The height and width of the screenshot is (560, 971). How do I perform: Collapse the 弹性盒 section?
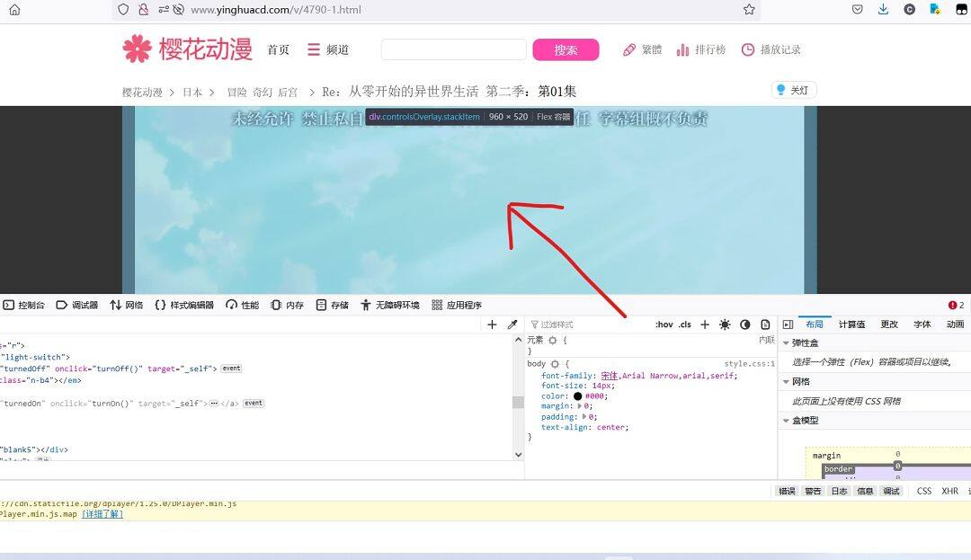(786, 342)
